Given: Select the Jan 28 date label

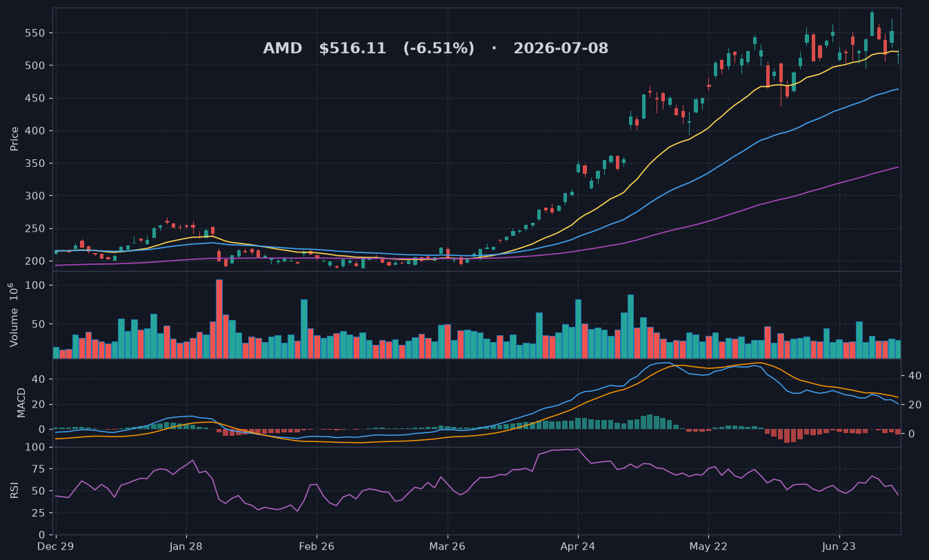Looking at the screenshot, I should click(x=186, y=546).
